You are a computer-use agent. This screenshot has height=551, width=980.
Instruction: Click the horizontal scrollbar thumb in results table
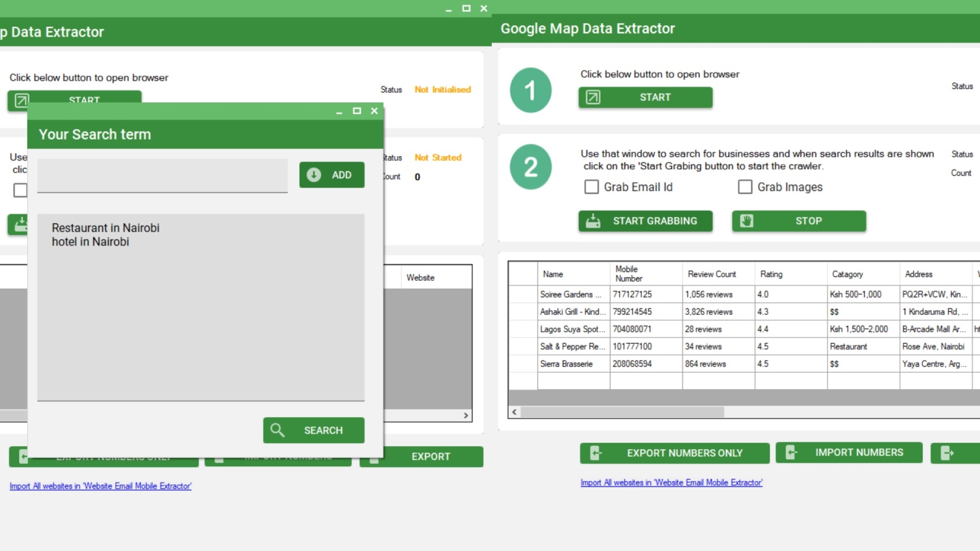pyautogui.click(x=622, y=412)
